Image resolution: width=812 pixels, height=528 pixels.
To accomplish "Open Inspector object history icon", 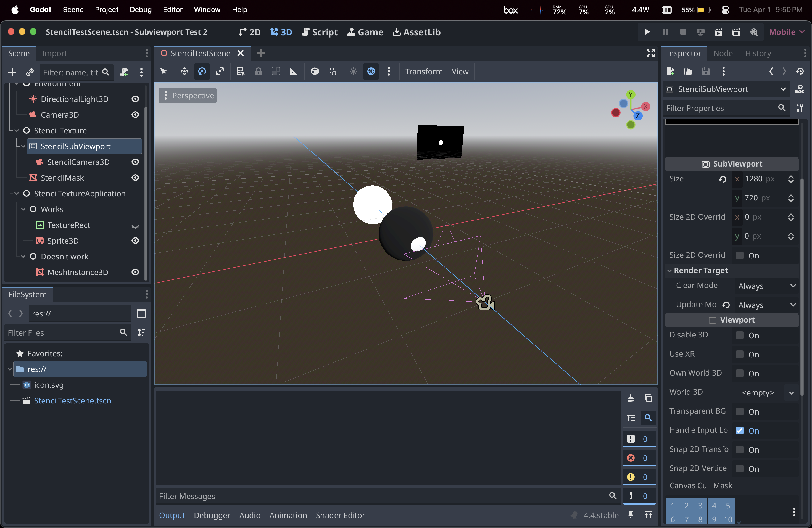I will tap(800, 71).
